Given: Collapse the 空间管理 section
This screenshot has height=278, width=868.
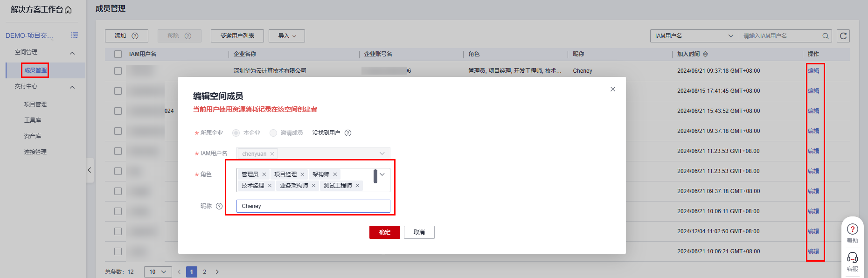Looking at the screenshot, I should pos(72,53).
